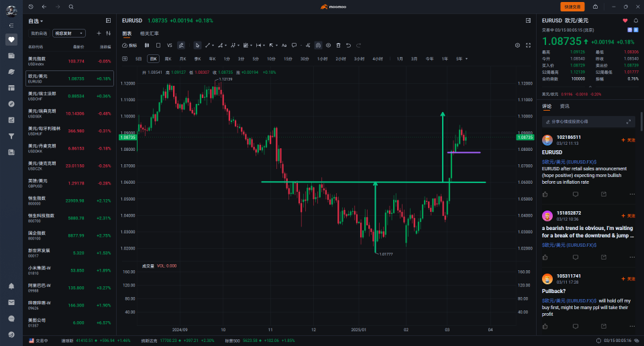Image resolution: width=644 pixels, height=346 pixels.
Task: Select the 日K daily candle timeframe
Action: pos(153,59)
